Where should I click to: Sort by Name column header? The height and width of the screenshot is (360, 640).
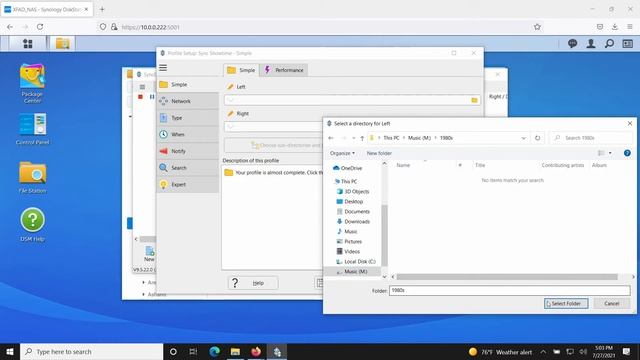pyautogui.click(x=403, y=165)
